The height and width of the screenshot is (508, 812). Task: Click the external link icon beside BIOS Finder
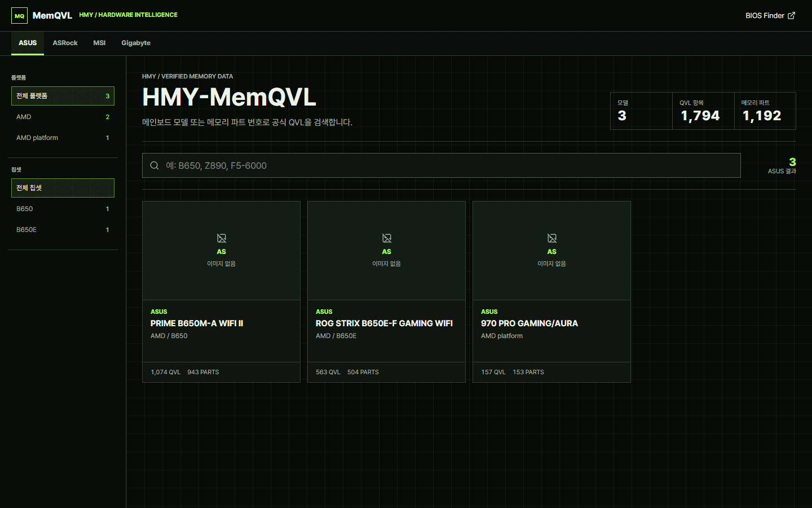pyautogui.click(x=791, y=16)
